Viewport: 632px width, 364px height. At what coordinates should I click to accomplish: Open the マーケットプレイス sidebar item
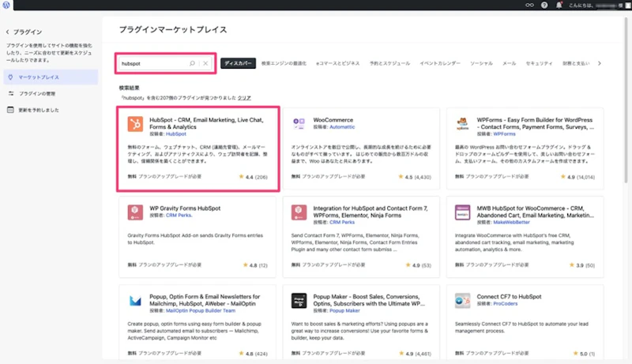pos(51,77)
